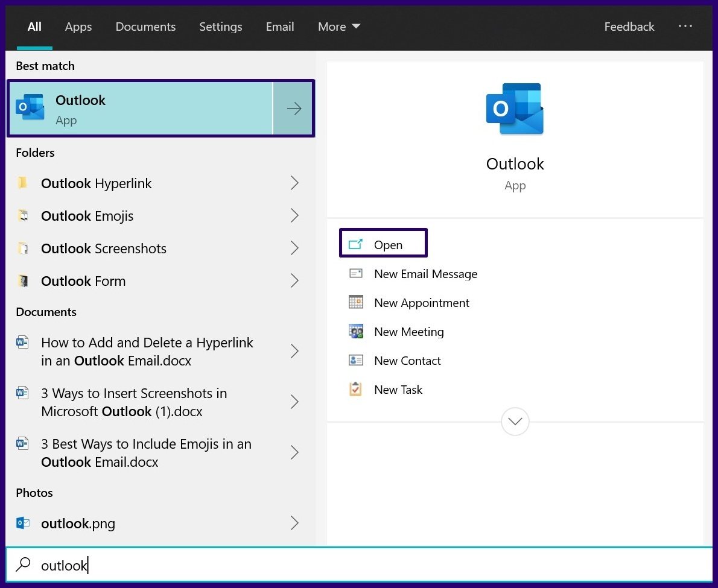
Task: Switch to the Documents tab
Action: [x=145, y=27]
